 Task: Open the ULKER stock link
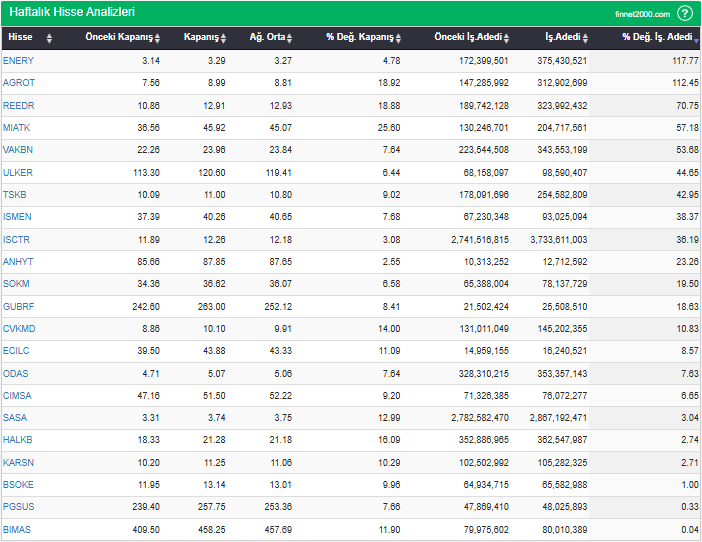(18, 172)
